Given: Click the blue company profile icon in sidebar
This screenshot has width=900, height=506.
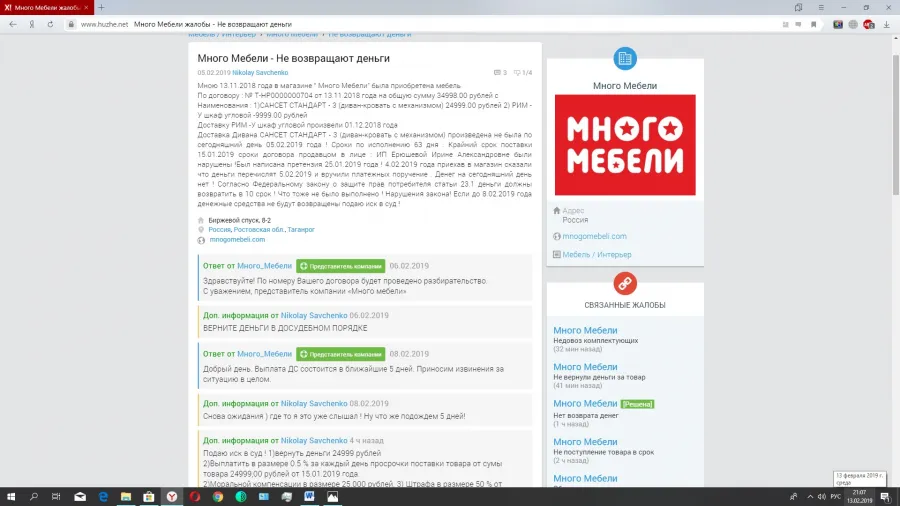Looking at the screenshot, I should coord(624,58).
